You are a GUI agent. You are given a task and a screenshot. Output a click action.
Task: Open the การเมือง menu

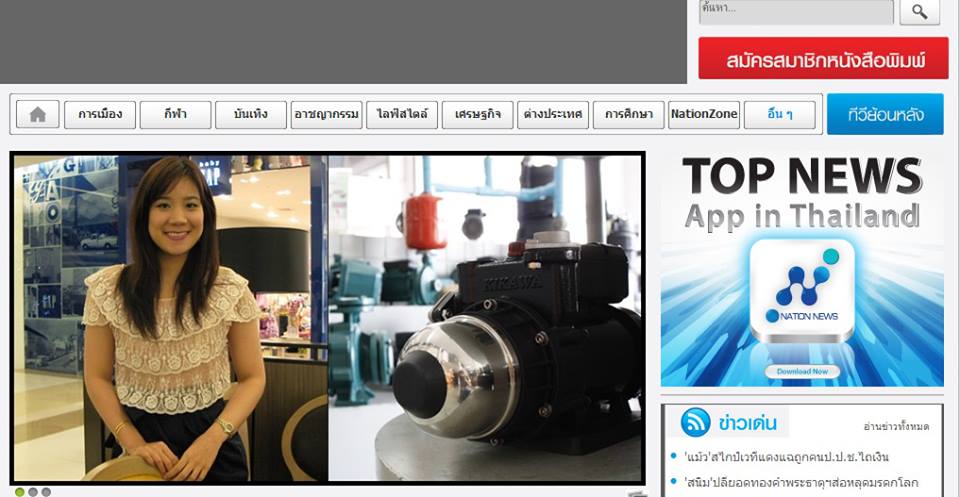tap(100, 114)
